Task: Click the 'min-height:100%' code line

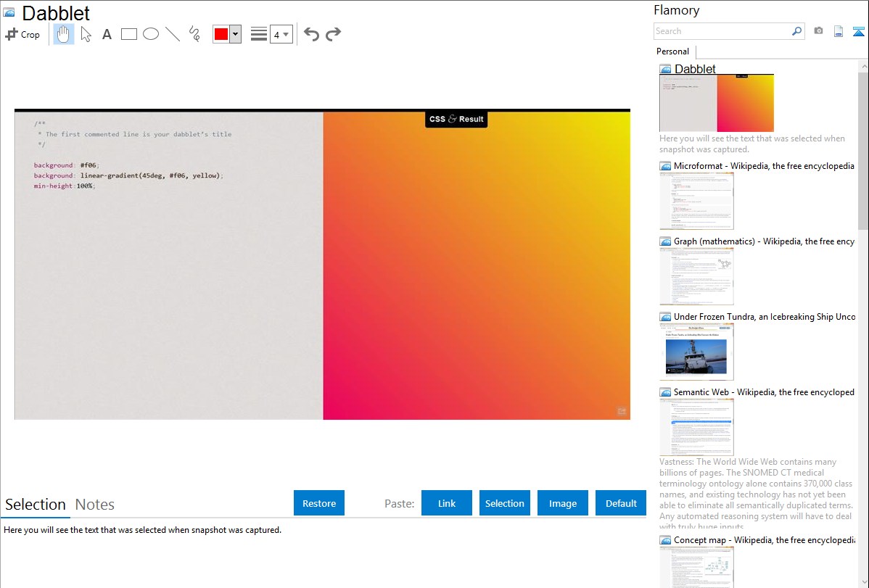Action: [65, 186]
